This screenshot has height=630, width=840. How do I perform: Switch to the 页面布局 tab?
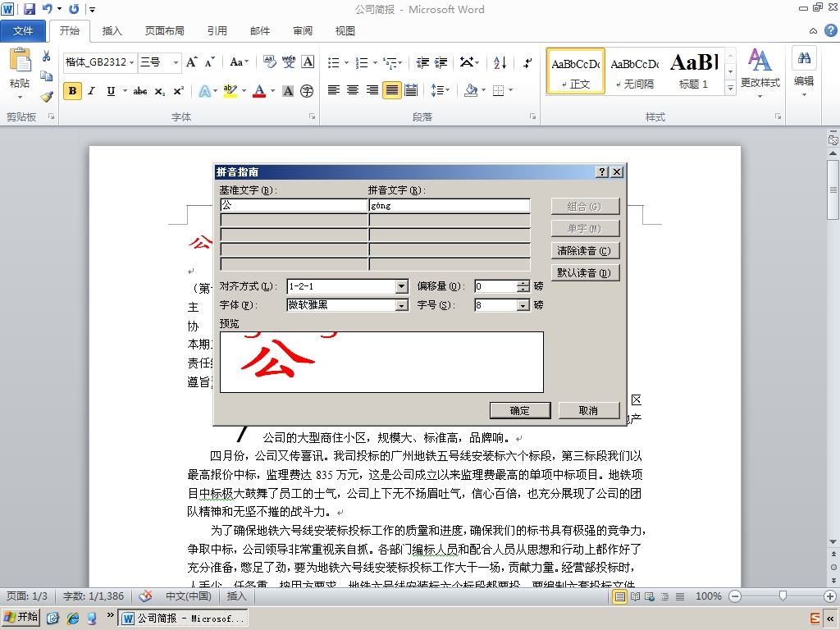pyautogui.click(x=164, y=30)
